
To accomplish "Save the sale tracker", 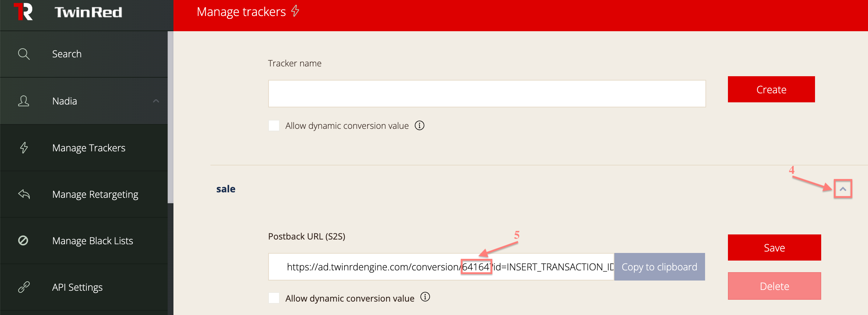I will point(774,247).
